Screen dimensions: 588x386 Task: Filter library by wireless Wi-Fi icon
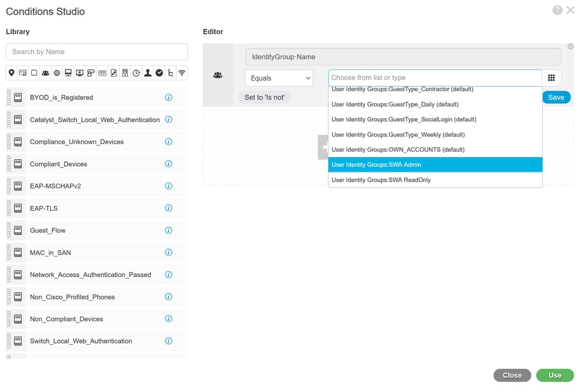pyautogui.click(x=182, y=73)
